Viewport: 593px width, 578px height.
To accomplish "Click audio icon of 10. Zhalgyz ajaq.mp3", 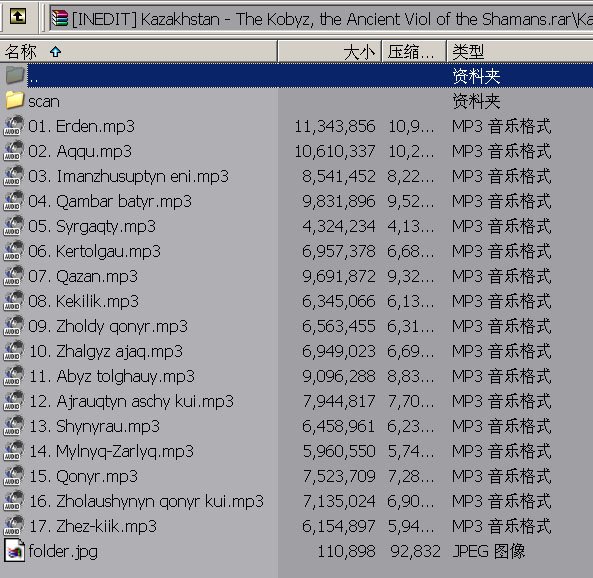I will [14, 350].
